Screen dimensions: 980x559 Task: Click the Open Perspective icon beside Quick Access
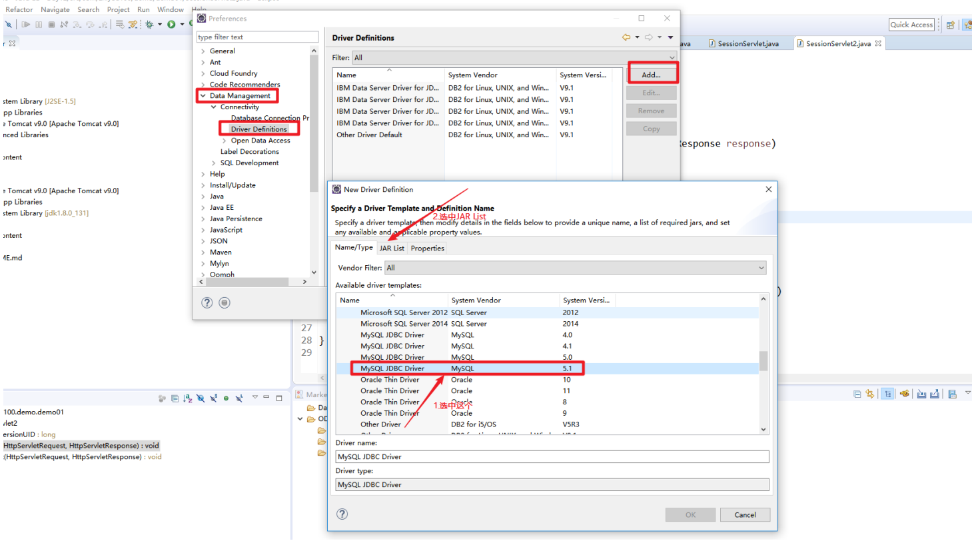(x=951, y=25)
